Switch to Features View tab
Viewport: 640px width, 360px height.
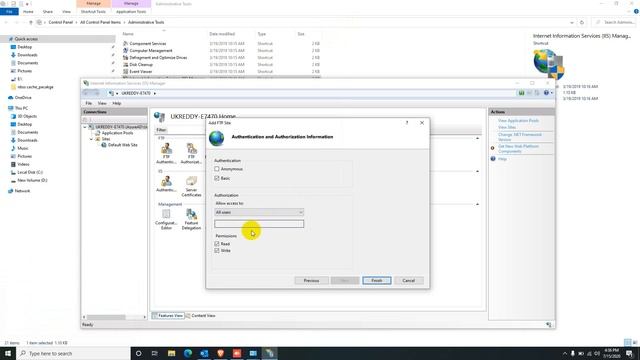pyautogui.click(x=168, y=316)
